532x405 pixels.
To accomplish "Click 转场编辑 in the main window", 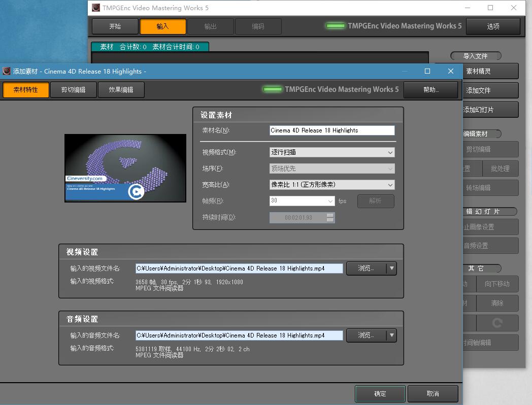I will (x=490, y=188).
